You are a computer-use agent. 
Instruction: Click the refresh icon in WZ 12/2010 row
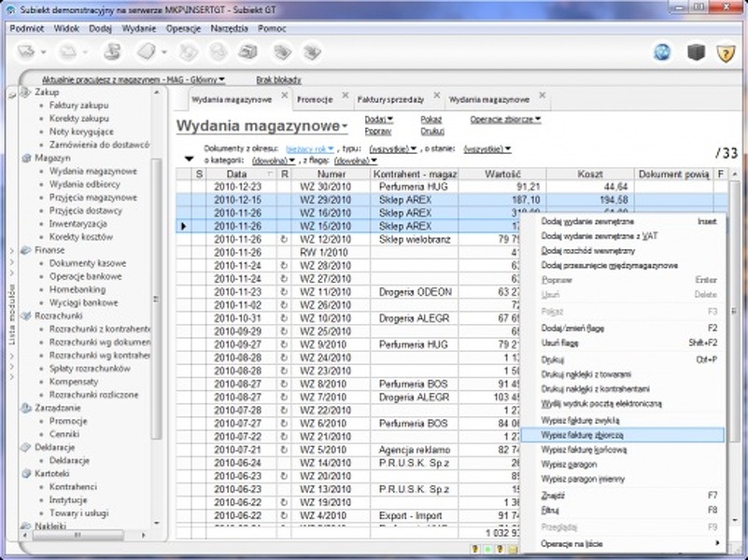click(284, 239)
